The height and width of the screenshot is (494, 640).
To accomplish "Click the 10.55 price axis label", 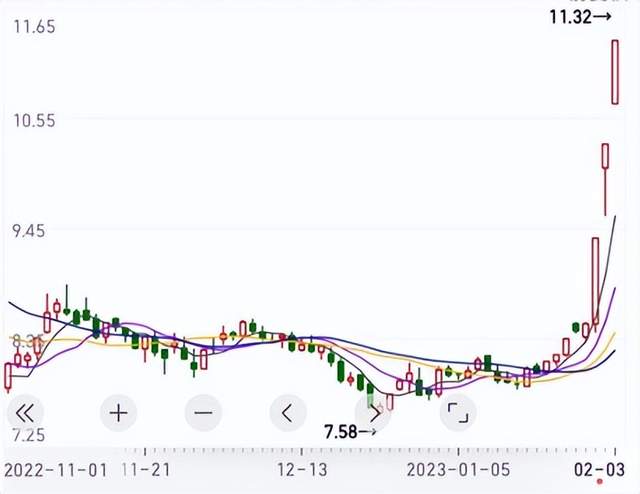I will pyautogui.click(x=34, y=121).
